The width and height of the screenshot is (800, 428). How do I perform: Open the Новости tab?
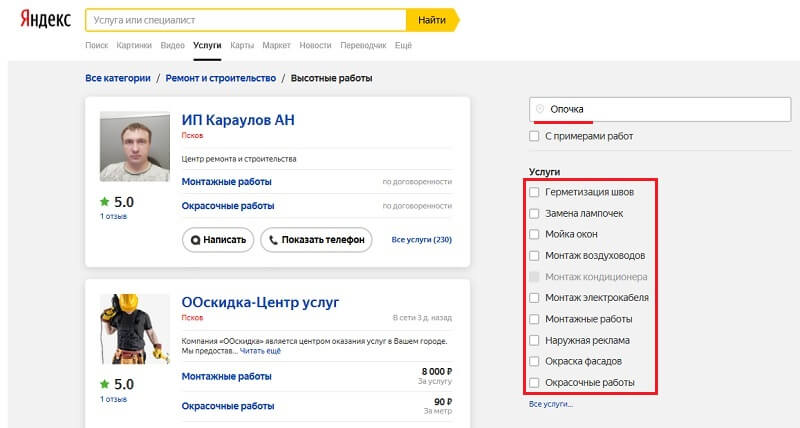point(315,45)
